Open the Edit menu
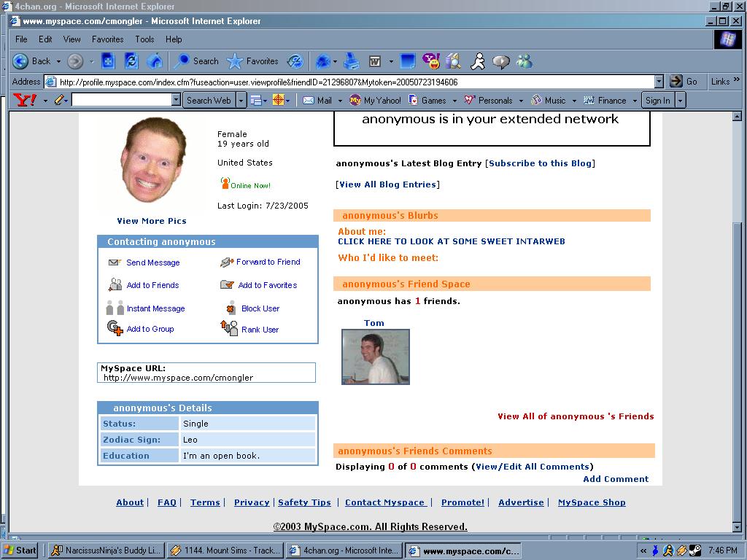The image size is (747, 560). point(45,39)
